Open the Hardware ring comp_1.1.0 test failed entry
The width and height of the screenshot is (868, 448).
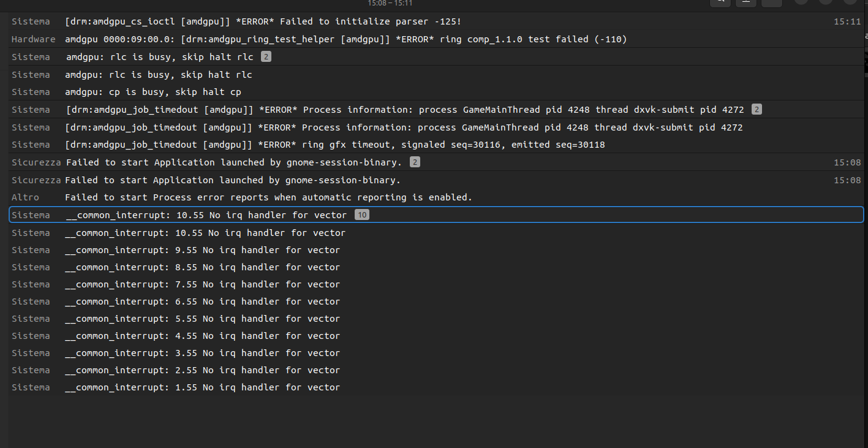point(345,39)
